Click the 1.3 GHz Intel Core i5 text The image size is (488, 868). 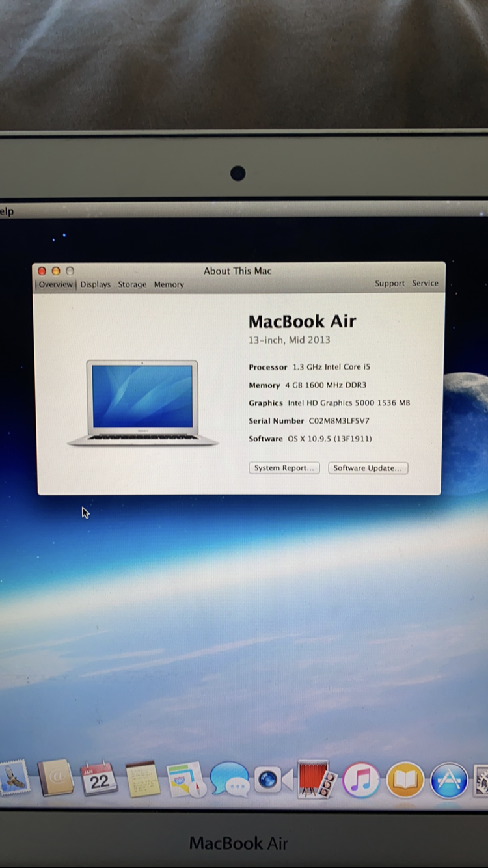point(331,367)
